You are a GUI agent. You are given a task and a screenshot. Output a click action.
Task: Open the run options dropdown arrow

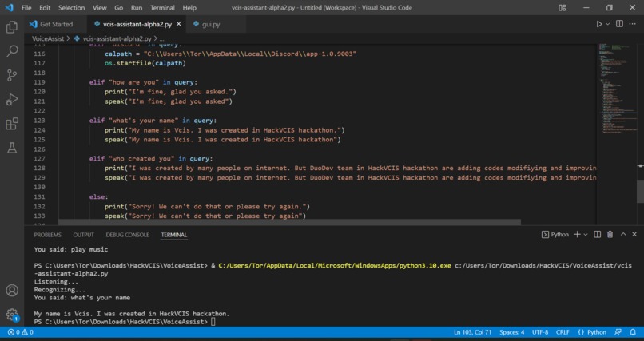(x=608, y=24)
